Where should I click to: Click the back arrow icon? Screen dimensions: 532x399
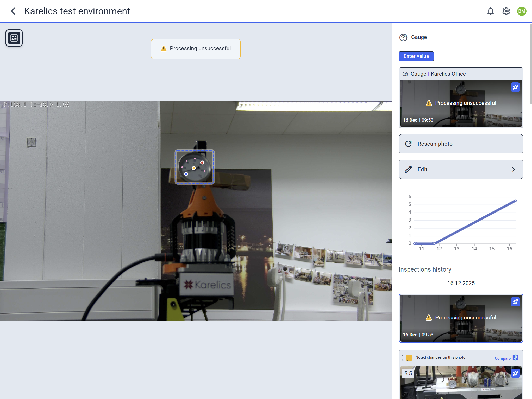click(x=13, y=11)
